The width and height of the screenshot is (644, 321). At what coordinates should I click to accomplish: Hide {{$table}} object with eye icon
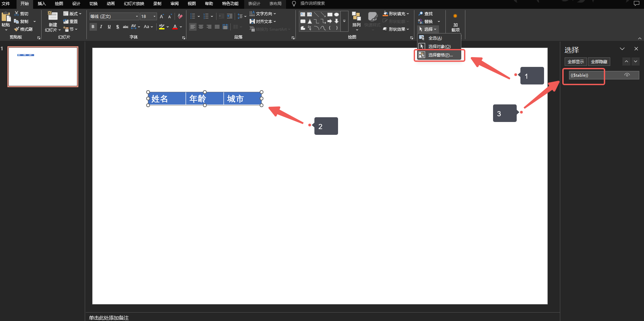click(627, 75)
